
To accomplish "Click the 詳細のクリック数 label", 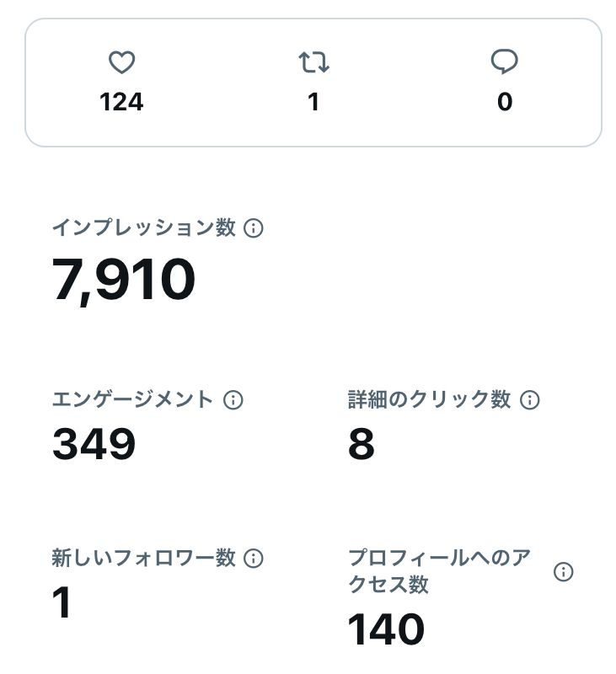I will click(429, 400).
